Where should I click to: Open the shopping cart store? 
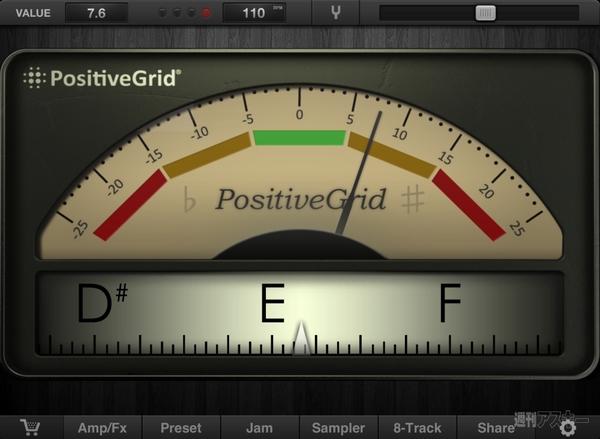tap(30, 427)
